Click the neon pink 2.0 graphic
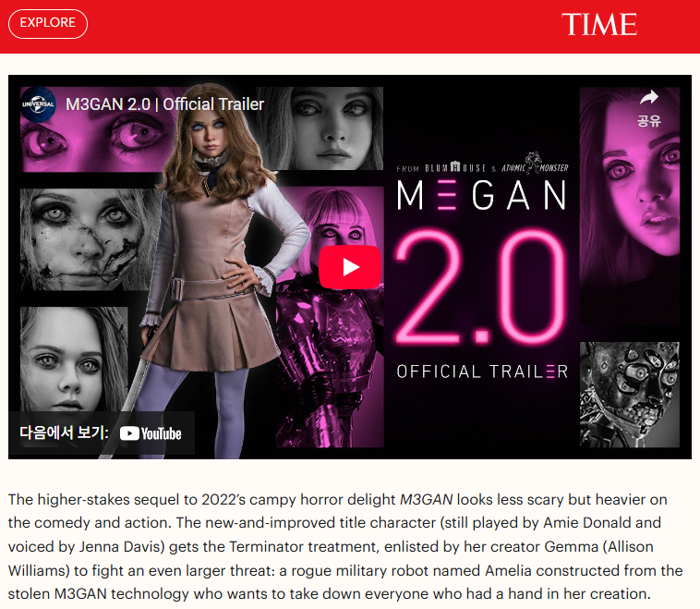Image resolution: width=700 pixels, height=609 pixels. [481, 287]
